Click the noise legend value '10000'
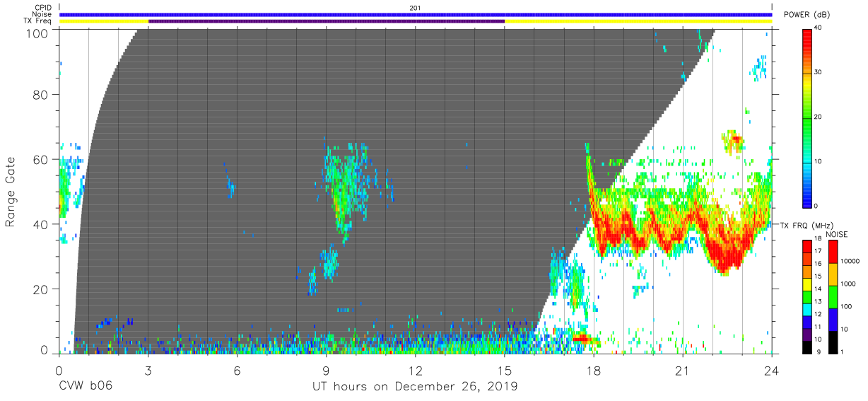This screenshot has height=401, width=868. (850, 261)
